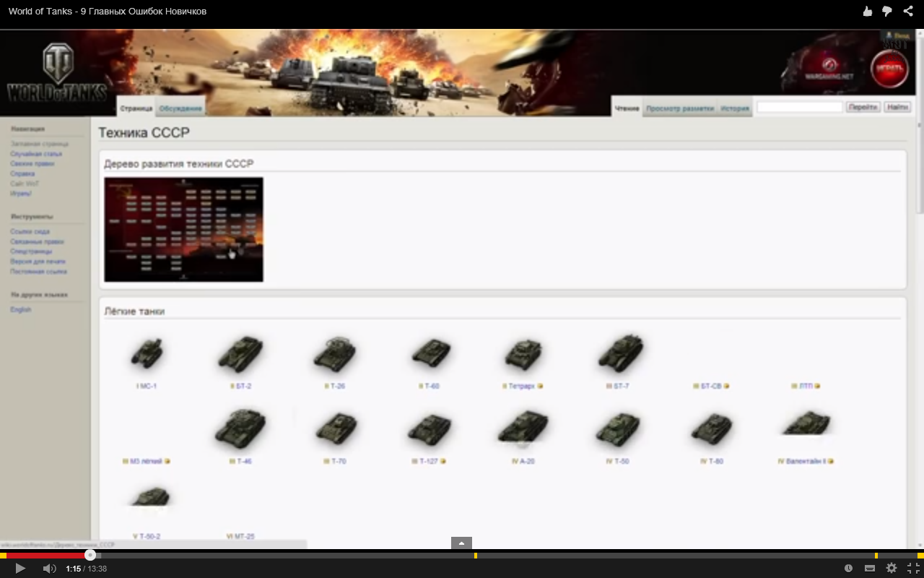924x578 pixels.
Task: Click the Т-50-2 tank icon
Action: coord(150,497)
